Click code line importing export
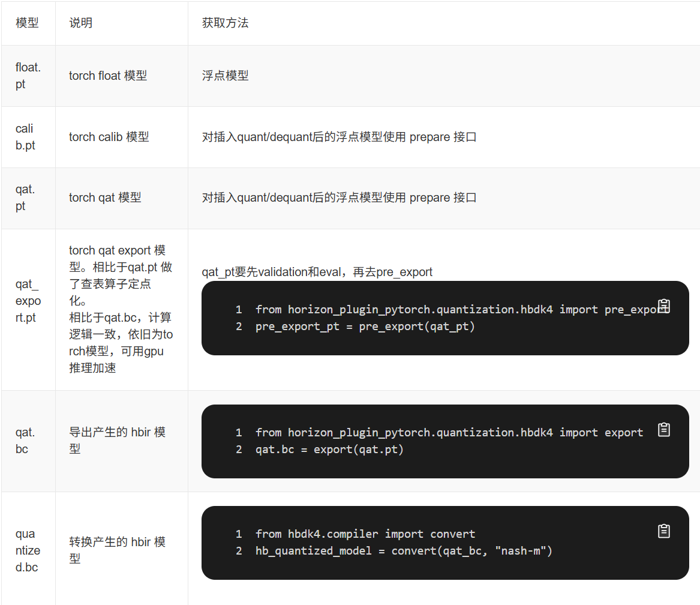 point(449,433)
